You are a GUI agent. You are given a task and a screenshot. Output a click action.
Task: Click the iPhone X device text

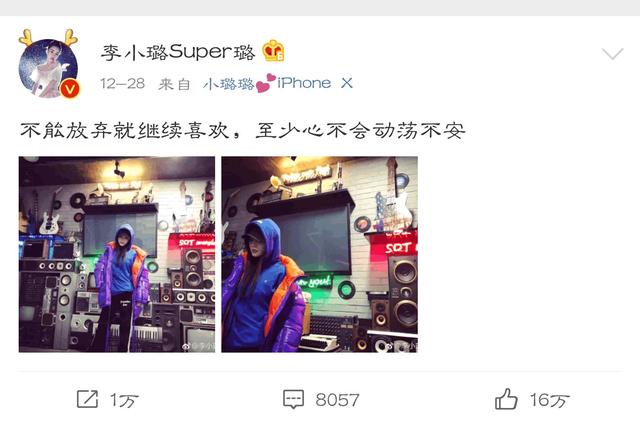click(315, 83)
